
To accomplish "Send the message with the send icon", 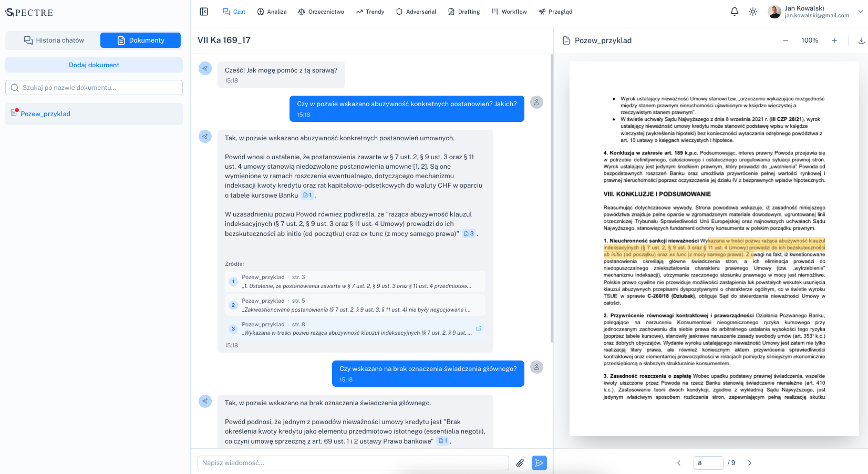I will click(539, 463).
